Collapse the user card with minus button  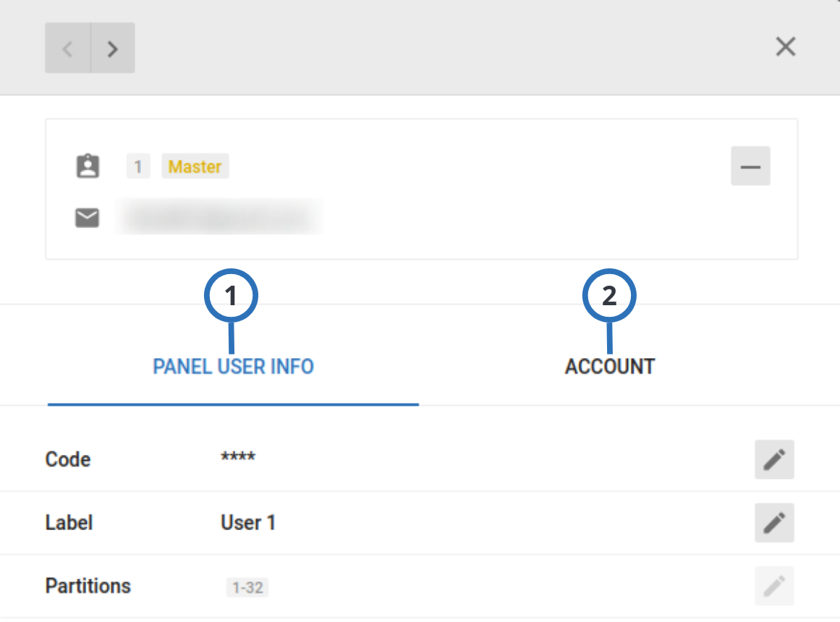(x=750, y=166)
